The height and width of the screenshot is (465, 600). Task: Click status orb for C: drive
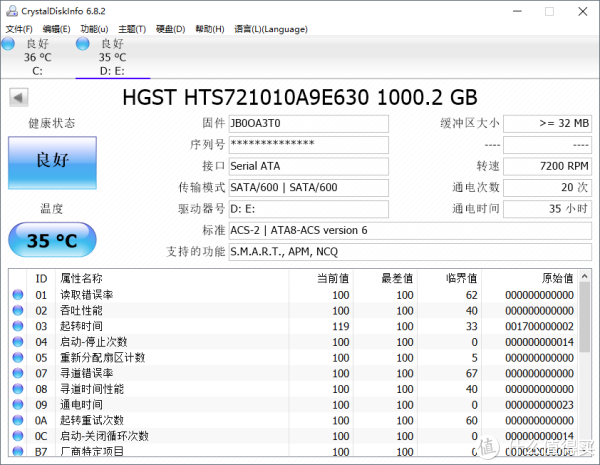[8, 44]
